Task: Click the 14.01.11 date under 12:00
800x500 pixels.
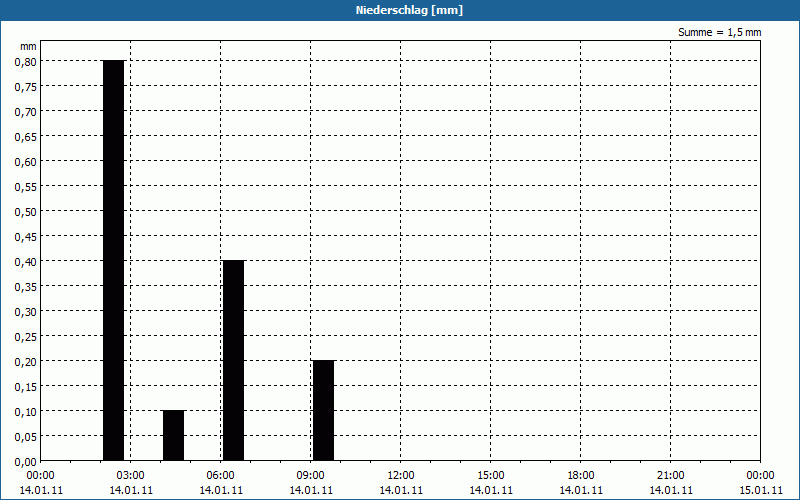Action: coord(401,490)
